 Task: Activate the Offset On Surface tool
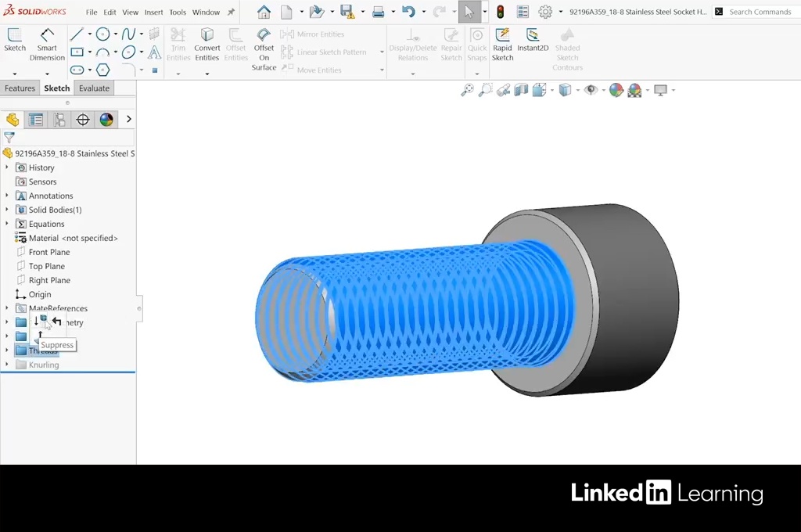tap(264, 49)
